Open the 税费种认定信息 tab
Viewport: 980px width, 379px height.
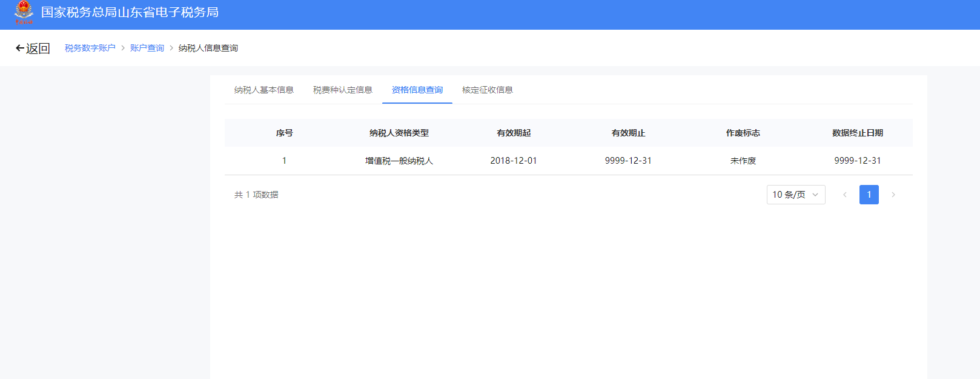342,90
